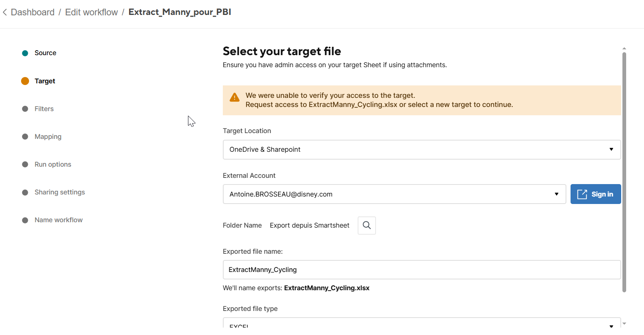
Task: Click the Sign in button
Action: [x=595, y=194]
